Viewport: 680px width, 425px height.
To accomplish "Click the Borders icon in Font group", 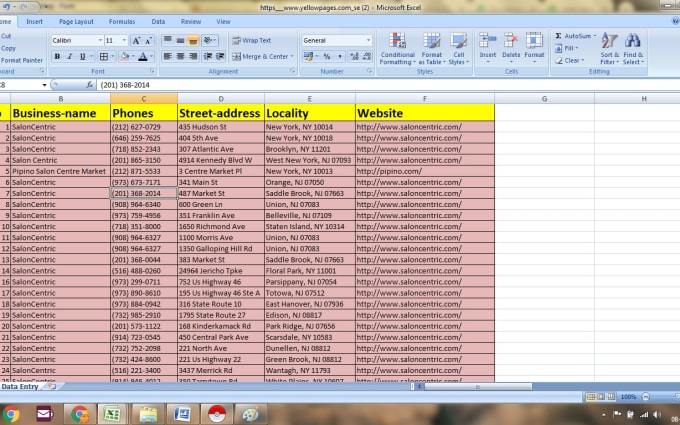I will (x=104, y=56).
